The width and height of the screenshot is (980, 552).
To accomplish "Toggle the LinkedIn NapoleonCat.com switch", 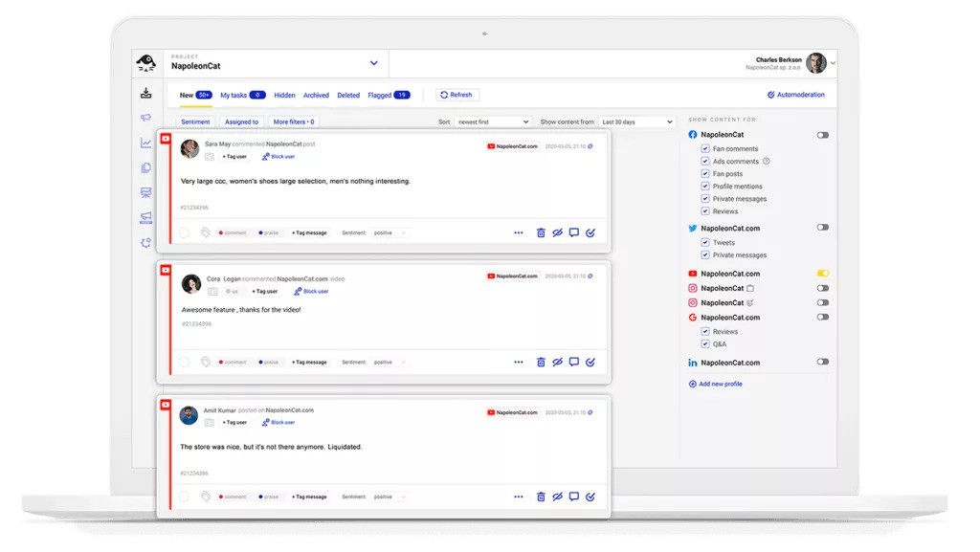I will tap(822, 363).
